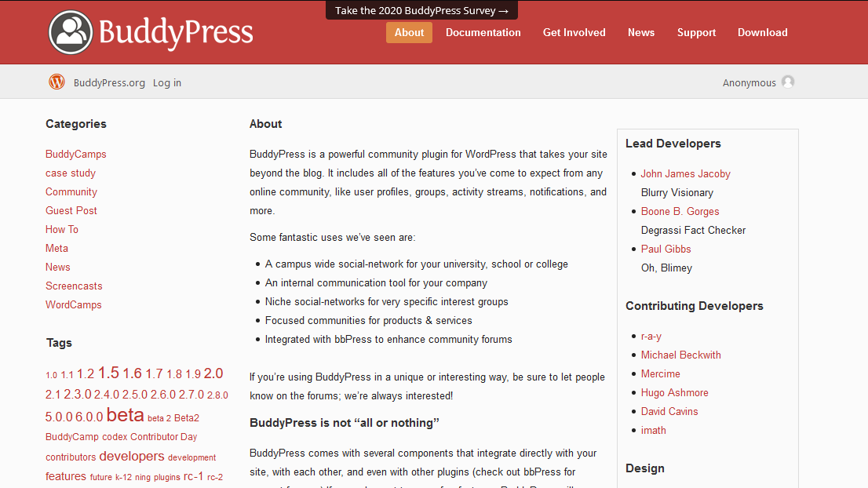Select the 2.0 tag
The width and height of the screenshot is (868, 488).
(x=213, y=373)
